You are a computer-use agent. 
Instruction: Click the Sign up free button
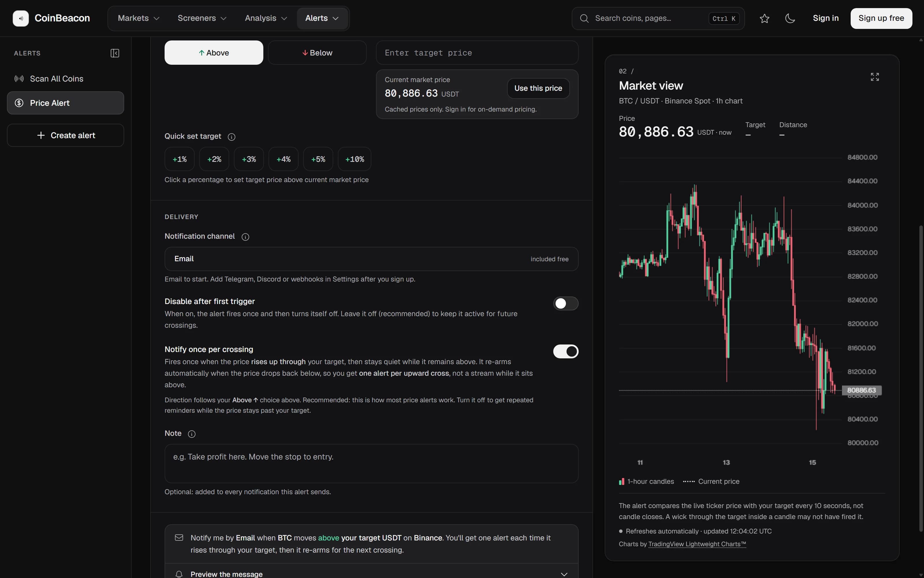coord(881,18)
